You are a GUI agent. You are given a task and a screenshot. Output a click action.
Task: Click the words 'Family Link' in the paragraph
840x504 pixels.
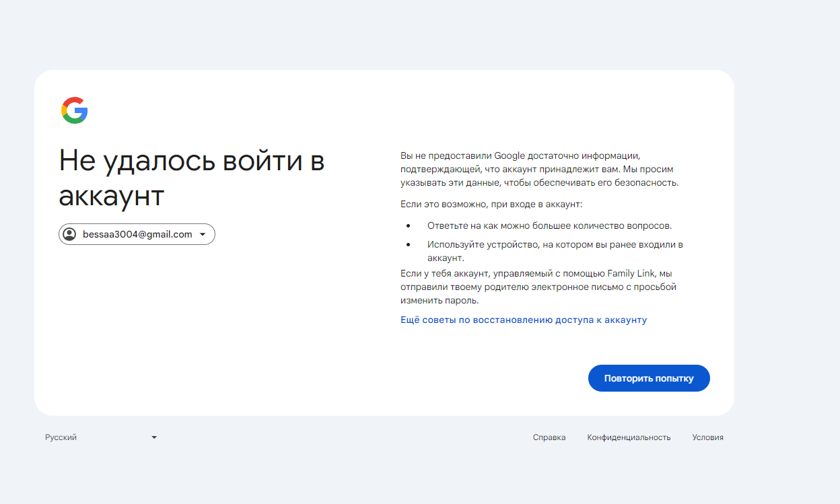pos(631,274)
